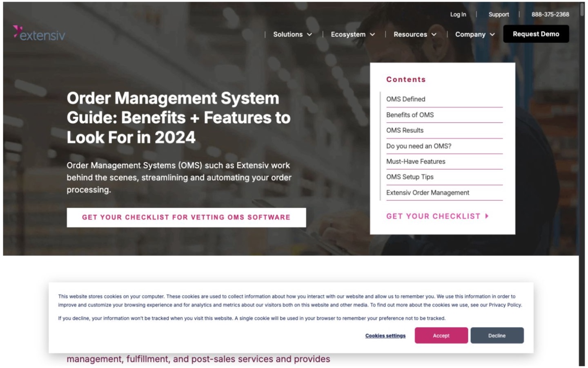Click the Order Management System Guide headline
Screen dimensions: 588x368
[x=178, y=118]
